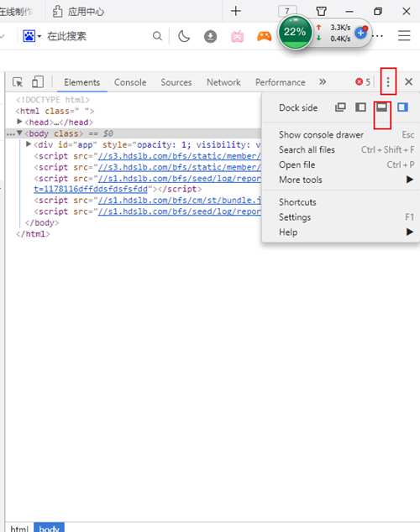
Task: Open a new browser tab with plus
Action: coord(236,11)
